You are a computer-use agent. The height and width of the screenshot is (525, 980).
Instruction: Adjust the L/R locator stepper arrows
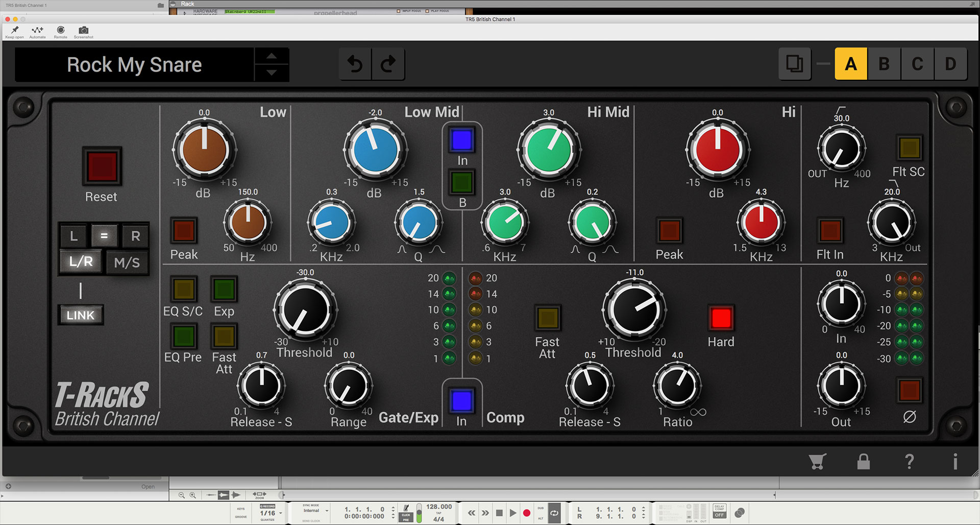(x=643, y=513)
